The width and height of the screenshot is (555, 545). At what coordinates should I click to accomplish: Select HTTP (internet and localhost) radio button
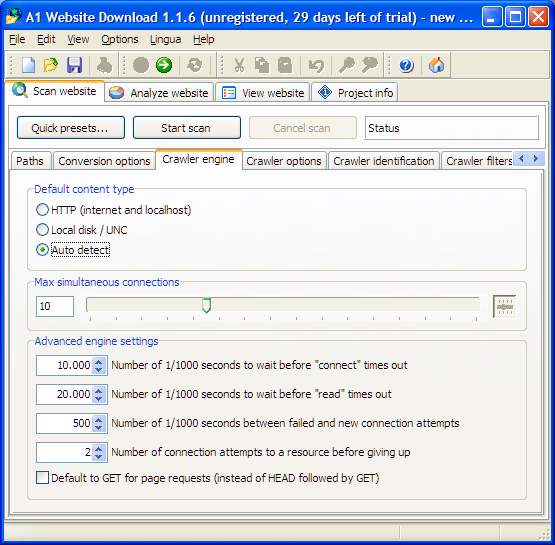42,210
